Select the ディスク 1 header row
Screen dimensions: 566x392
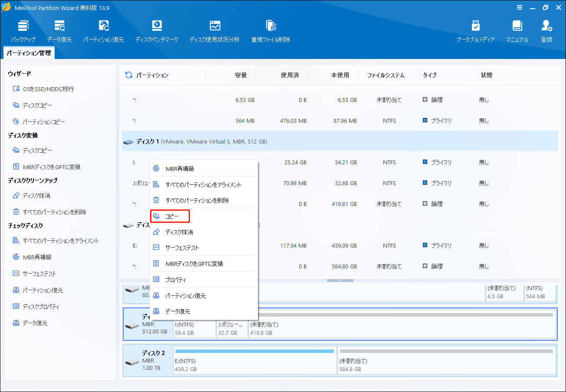pyautogui.click(x=340, y=141)
